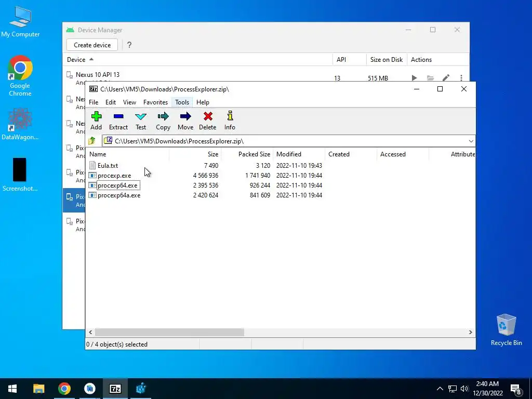Click the help question mark in Device Manager
Viewport: 532px width, 399px height.
(129, 45)
